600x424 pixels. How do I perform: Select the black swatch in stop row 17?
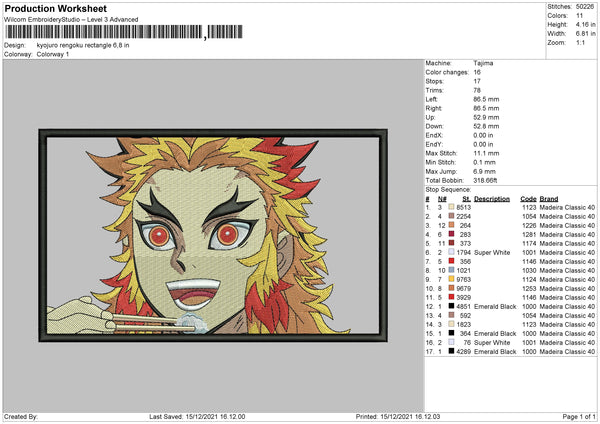451,351
